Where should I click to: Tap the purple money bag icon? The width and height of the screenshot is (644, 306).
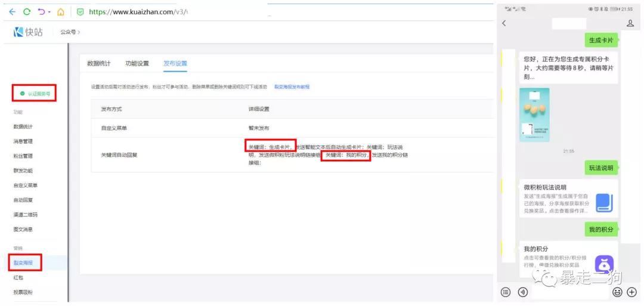(604, 264)
